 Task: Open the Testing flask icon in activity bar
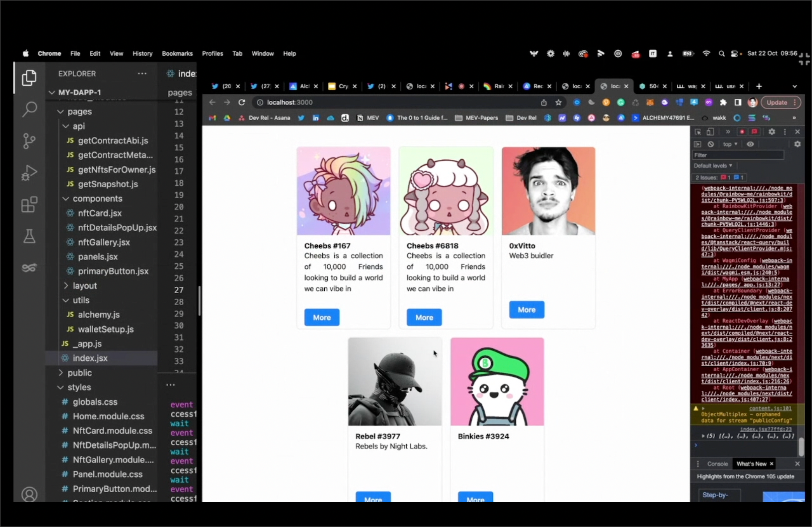point(29,236)
